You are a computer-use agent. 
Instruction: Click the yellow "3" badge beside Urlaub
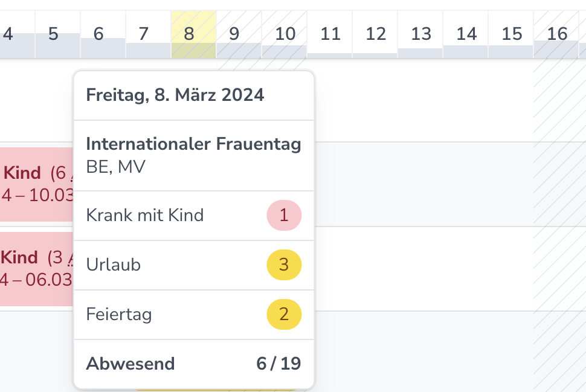(284, 265)
